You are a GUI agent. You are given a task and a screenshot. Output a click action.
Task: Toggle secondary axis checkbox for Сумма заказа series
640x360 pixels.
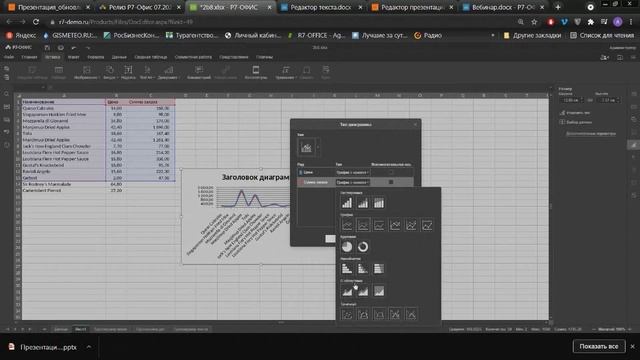(391, 182)
